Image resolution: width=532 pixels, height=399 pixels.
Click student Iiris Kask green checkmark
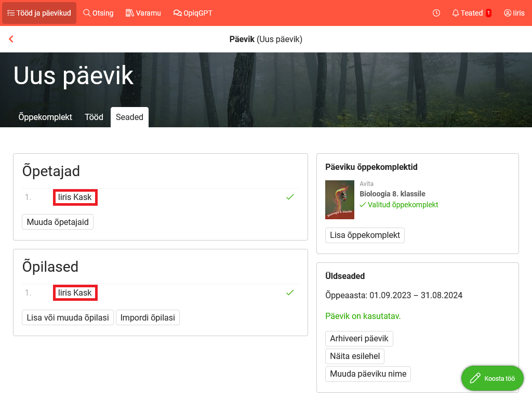(x=290, y=292)
